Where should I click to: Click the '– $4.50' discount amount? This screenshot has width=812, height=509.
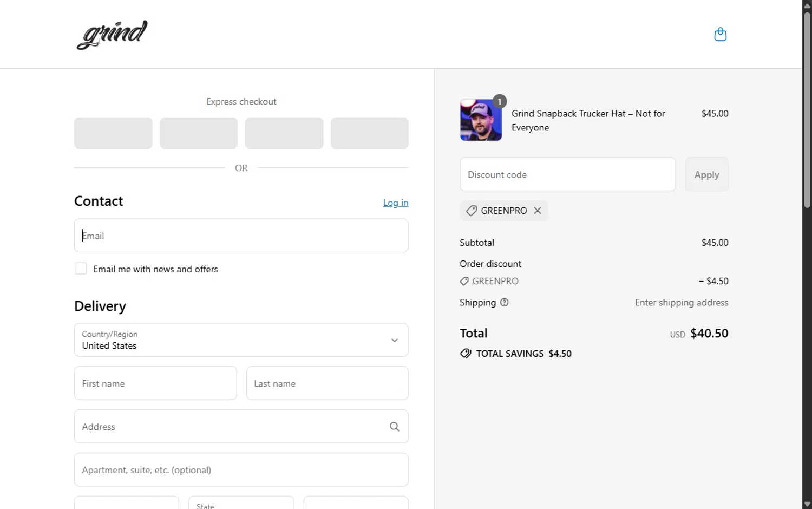713,281
